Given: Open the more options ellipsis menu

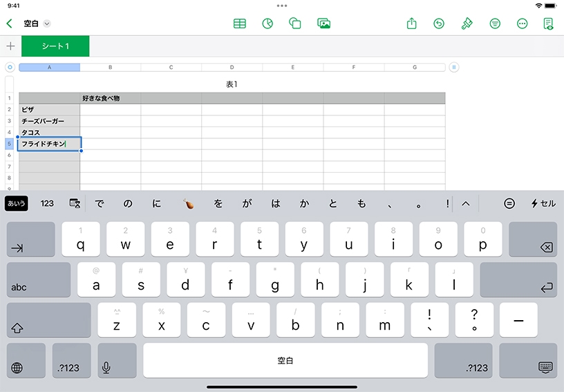Looking at the screenshot, I should tap(523, 24).
